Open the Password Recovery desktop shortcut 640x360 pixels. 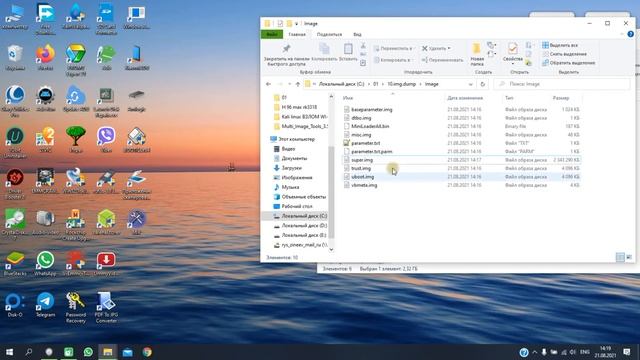76,307
